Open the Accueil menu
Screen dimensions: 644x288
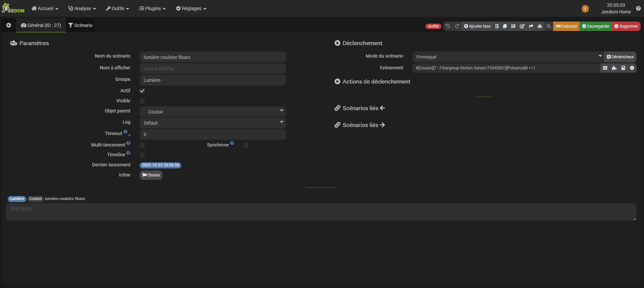pyautogui.click(x=45, y=8)
